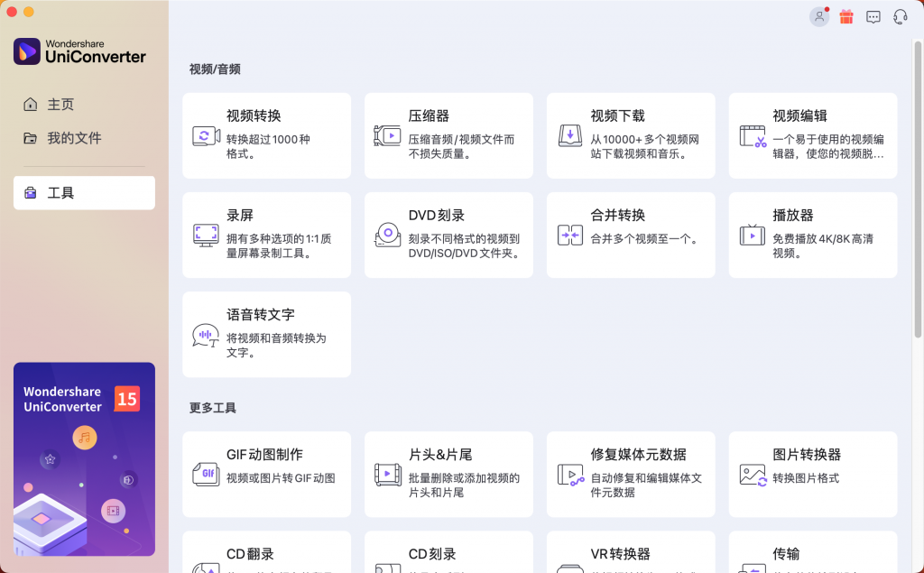Click the text 从10000+多个视频网站下载视频和音乐。
The width and height of the screenshot is (924, 573).
point(644,147)
